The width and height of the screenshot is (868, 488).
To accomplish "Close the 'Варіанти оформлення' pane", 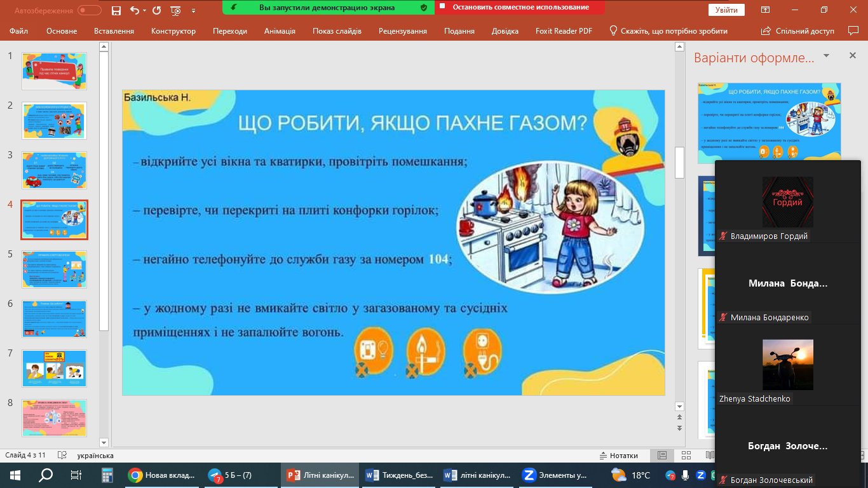I will pyautogui.click(x=853, y=56).
